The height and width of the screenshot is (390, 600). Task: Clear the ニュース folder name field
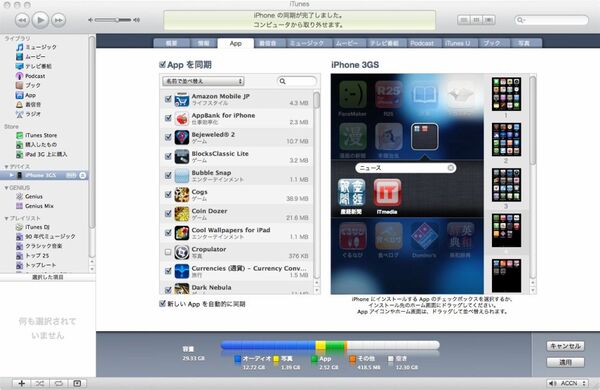tap(451, 168)
